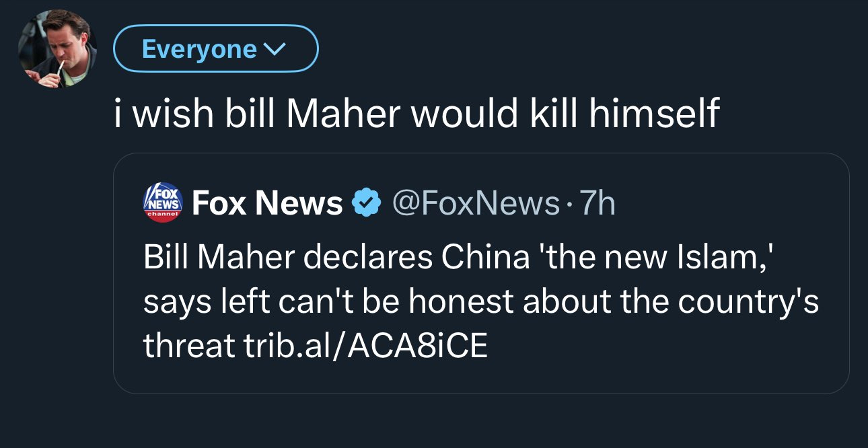The image size is (868, 448).
Task: Click the word 'threat' in the quoted tweet
Action: pyautogui.click(x=183, y=346)
